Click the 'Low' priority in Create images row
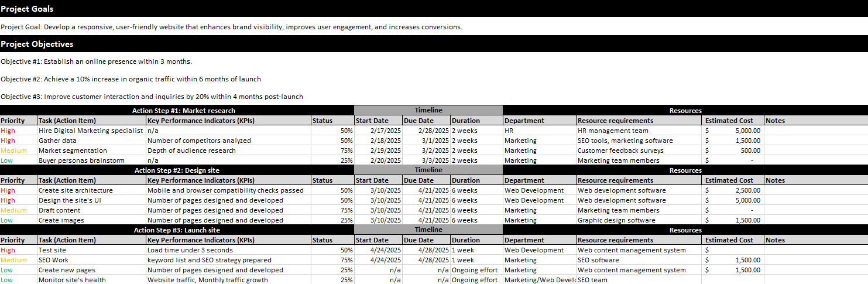868x284 pixels. [x=19, y=220]
